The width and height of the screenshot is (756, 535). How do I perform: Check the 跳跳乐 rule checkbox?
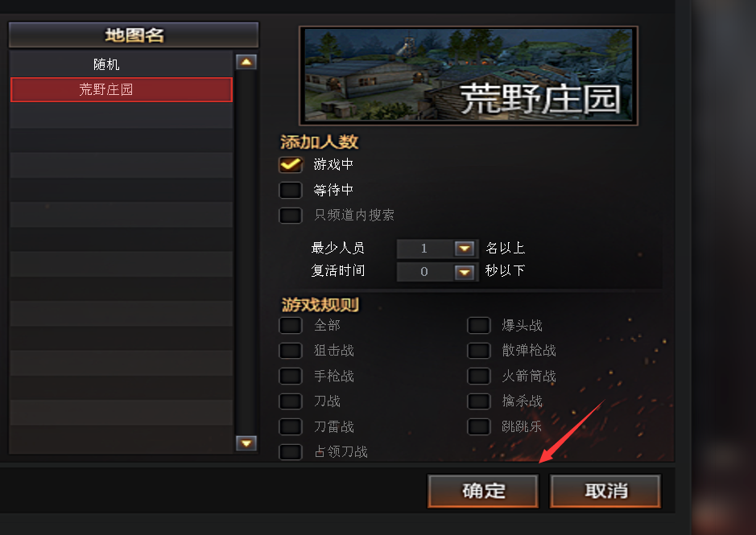coord(479,426)
